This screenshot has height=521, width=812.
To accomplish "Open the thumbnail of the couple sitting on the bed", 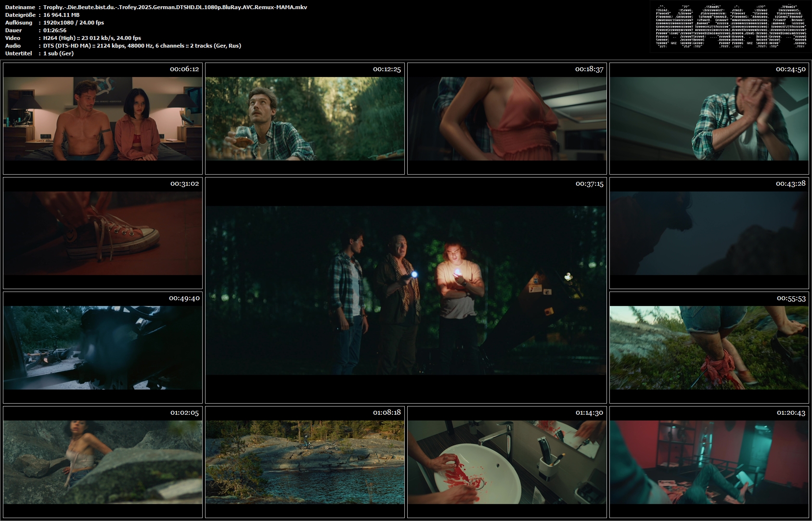I will click(103, 118).
